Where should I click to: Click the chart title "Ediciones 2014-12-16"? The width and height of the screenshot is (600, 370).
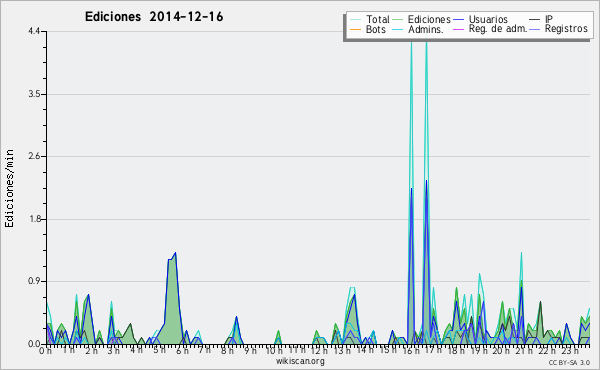(x=154, y=17)
